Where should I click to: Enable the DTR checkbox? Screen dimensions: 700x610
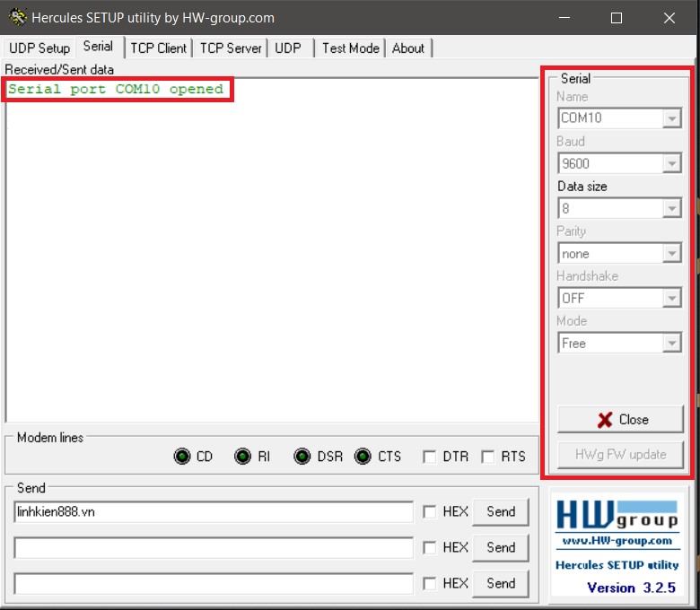click(430, 457)
